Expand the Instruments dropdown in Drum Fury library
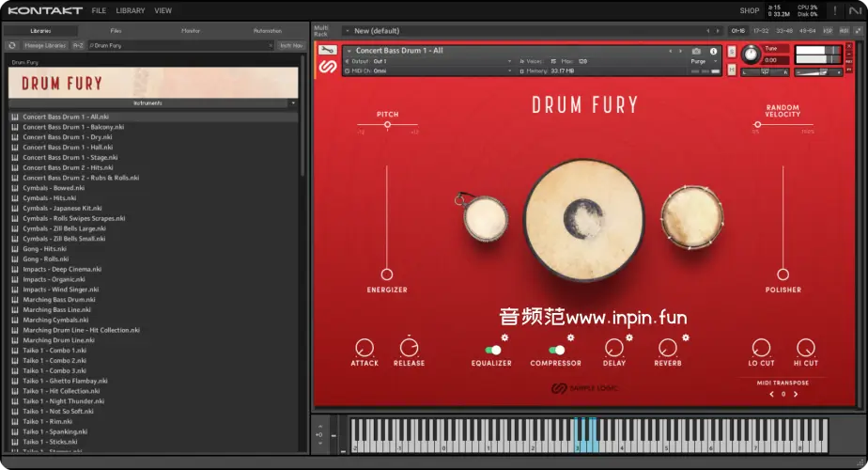Viewport: 868px width, 470px height. pos(293,102)
